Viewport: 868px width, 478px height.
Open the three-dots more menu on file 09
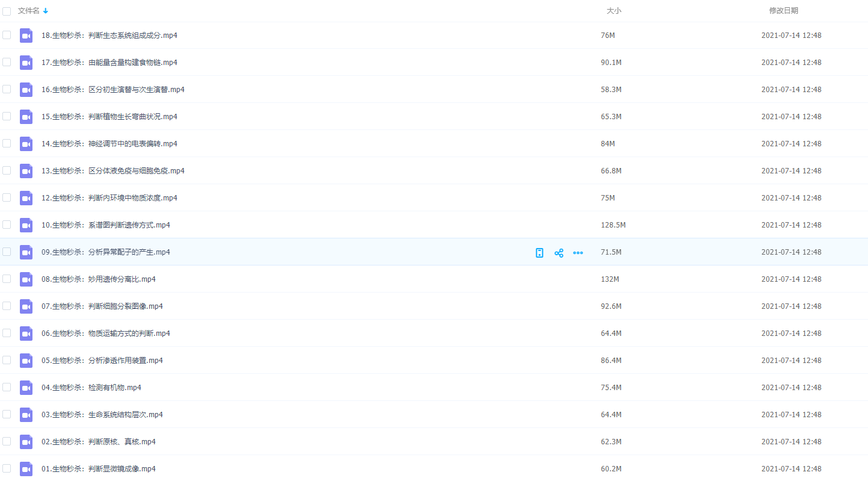tap(578, 253)
